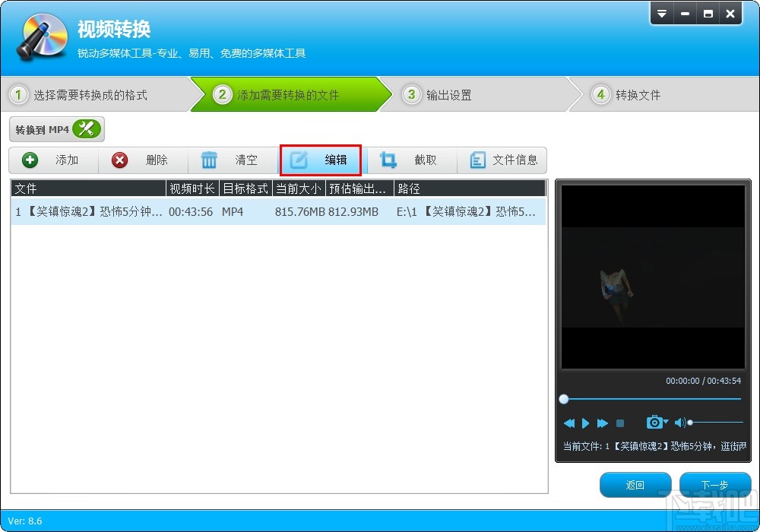Image resolution: width=760 pixels, height=532 pixels.
Task: Click the 812.93MB estimated output cell
Action: pyautogui.click(x=353, y=212)
